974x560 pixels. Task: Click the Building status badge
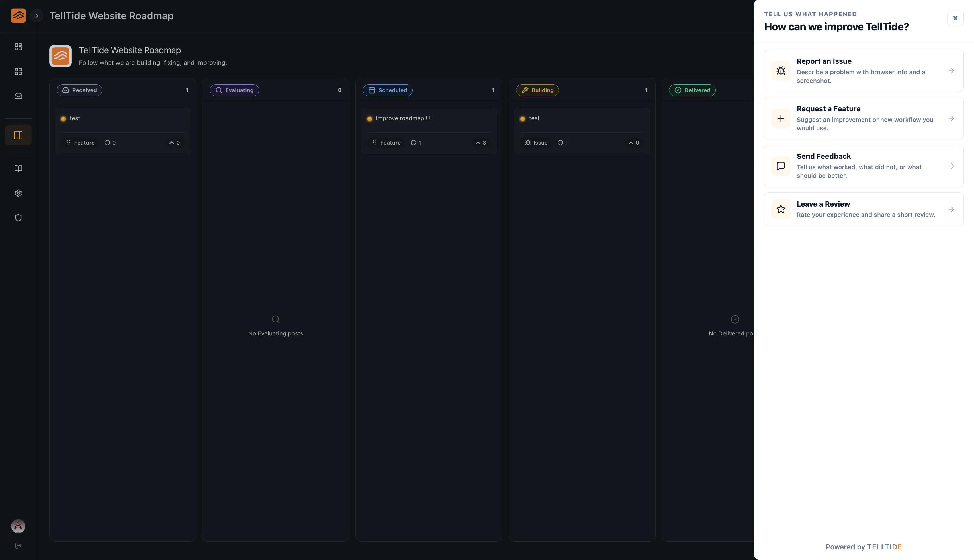pyautogui.click(x=537, y=90)
